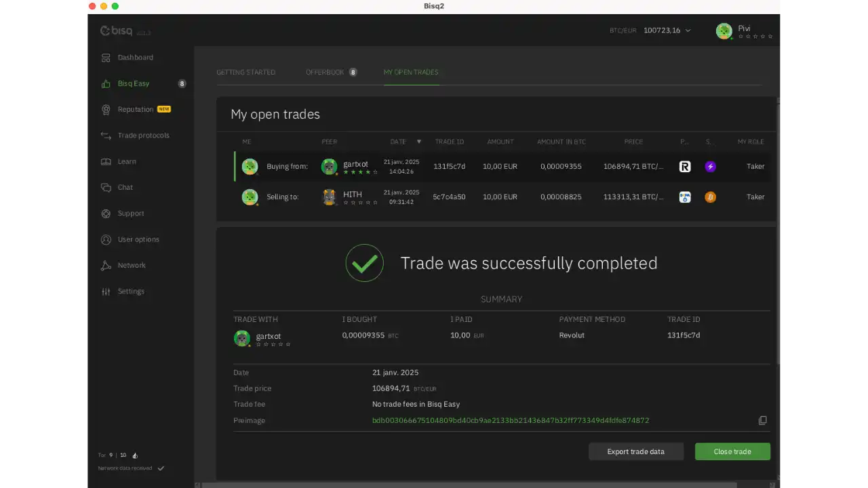868x488 pixels.
Task: Click the Export trade data button
Action: pyautogui.click(x=635, y=452)
